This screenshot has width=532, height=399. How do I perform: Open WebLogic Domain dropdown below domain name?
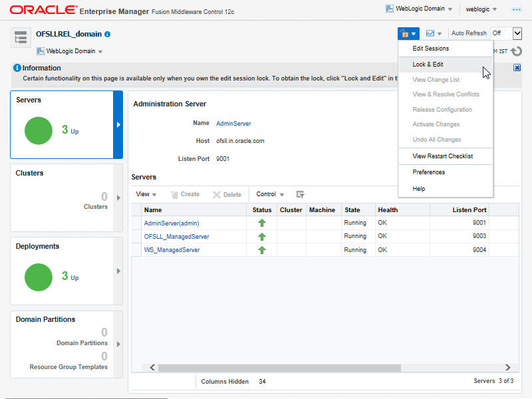click(x=70, y=51)
